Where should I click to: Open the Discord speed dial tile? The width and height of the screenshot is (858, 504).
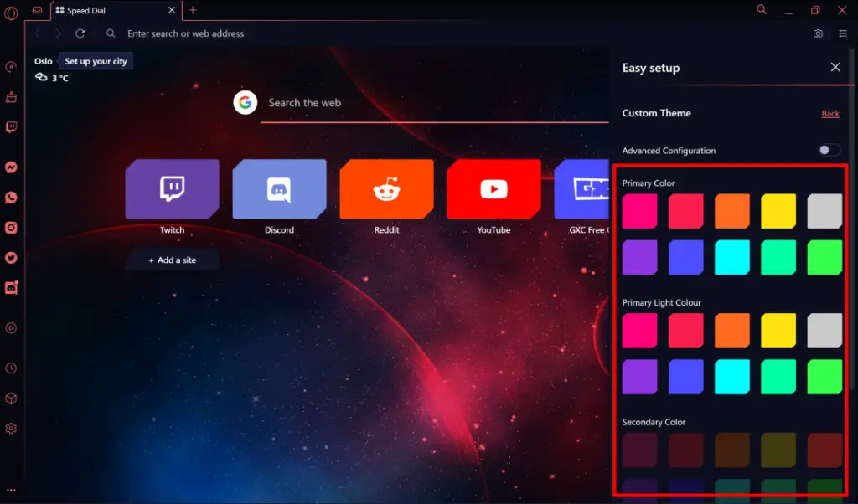[x=280, y=189]
